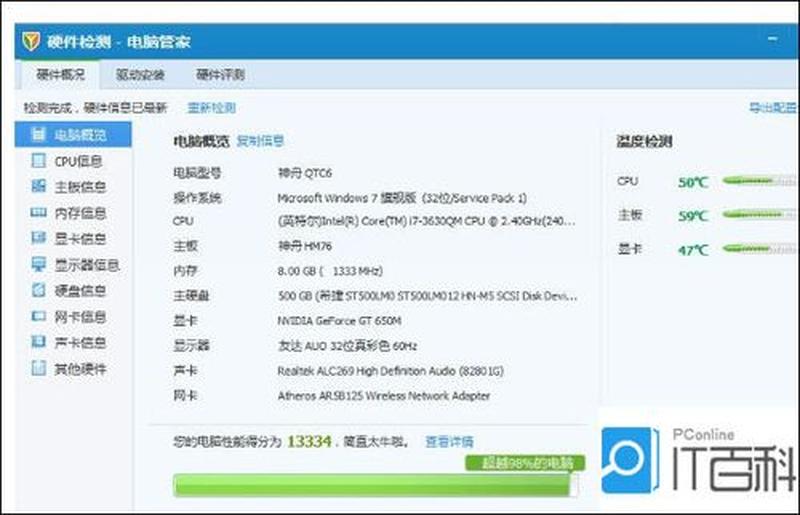Click the 检测完成 status message
This screenshot has height=515, width=800.
coord(95,108)
